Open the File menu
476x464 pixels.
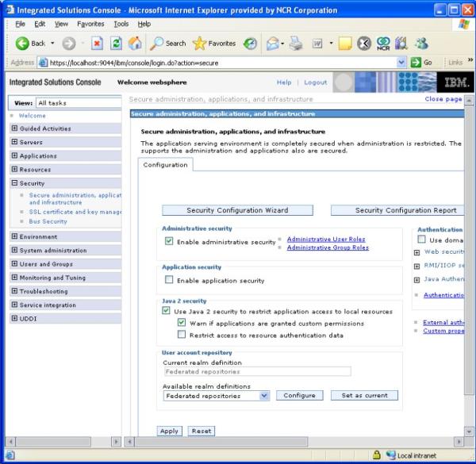click(21, 24)
